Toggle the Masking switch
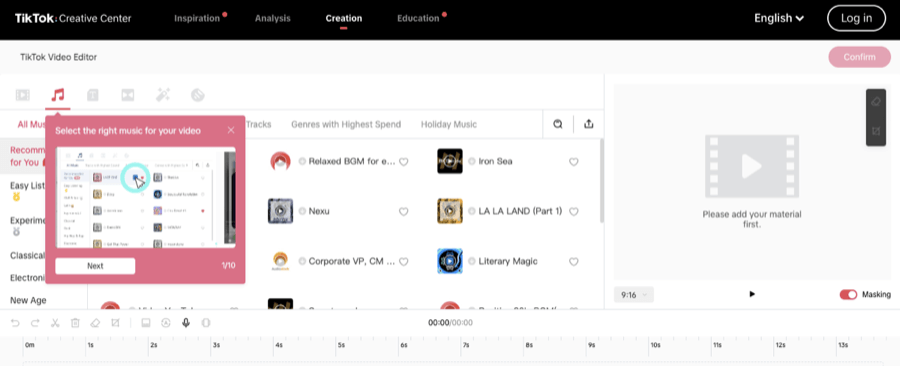The image size is (900, 366). tap(848, 294)
